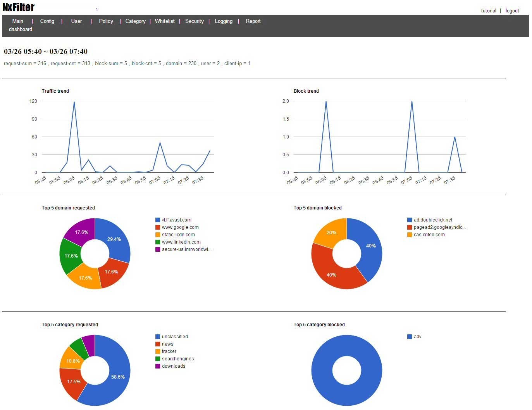Navigate to the Security menu
This screenshot has width=532, height=410.
[194, 21]
